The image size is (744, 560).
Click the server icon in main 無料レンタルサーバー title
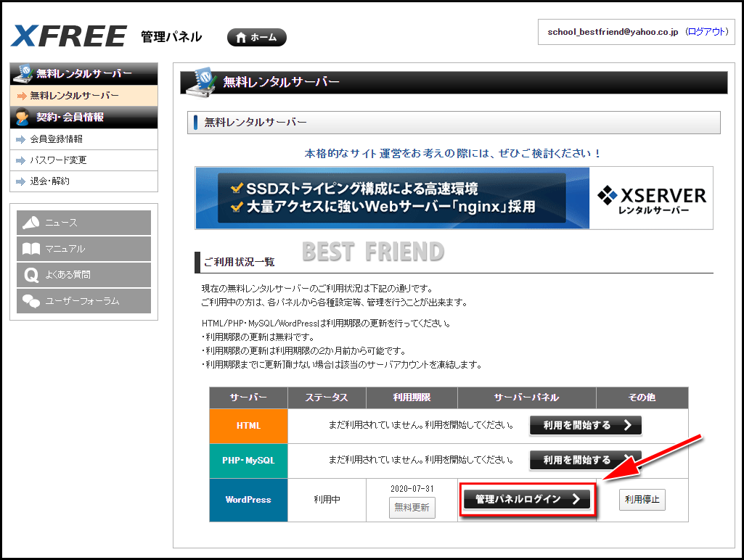click(202, 81)
